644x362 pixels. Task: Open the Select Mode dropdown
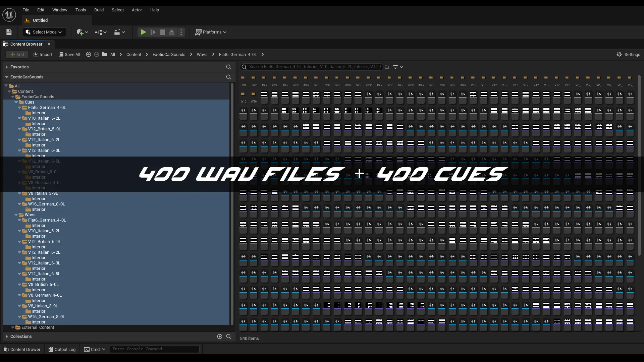tap(44, 32)
